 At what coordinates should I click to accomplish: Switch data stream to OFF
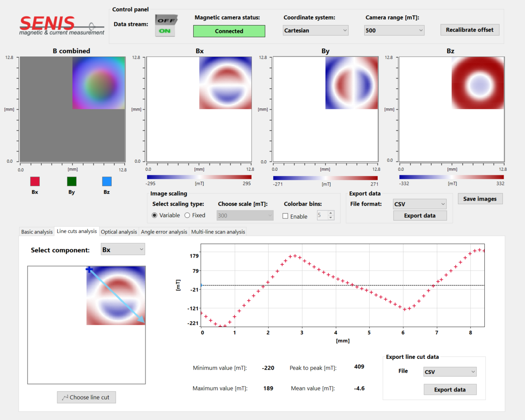click(x=166, y=20)
